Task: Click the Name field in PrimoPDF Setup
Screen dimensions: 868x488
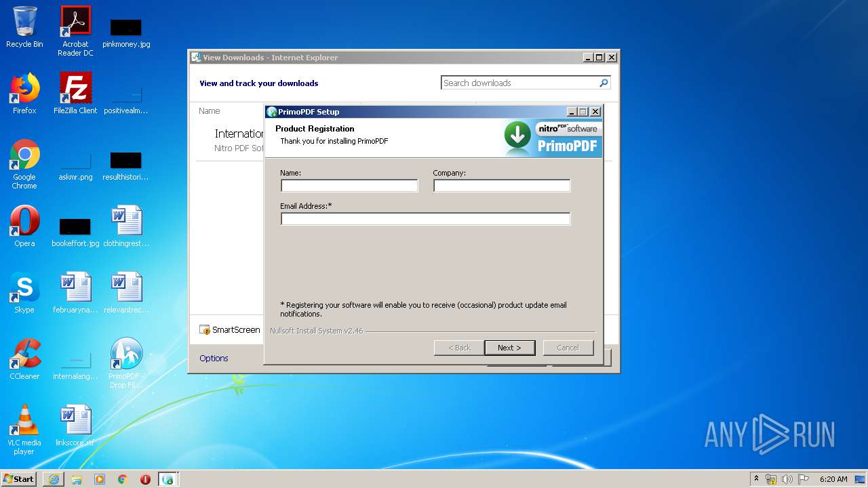Action: pos(349,186)
